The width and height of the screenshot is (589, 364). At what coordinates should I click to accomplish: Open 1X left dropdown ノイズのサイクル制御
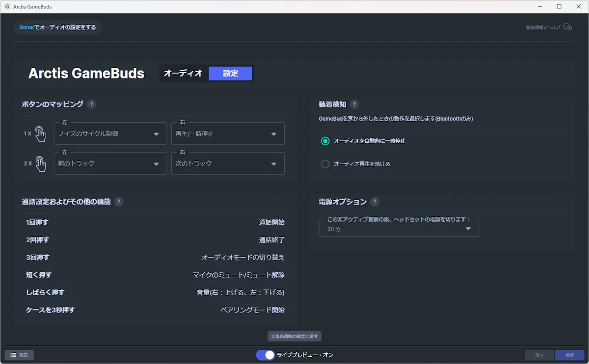click(x=110, y=133)
